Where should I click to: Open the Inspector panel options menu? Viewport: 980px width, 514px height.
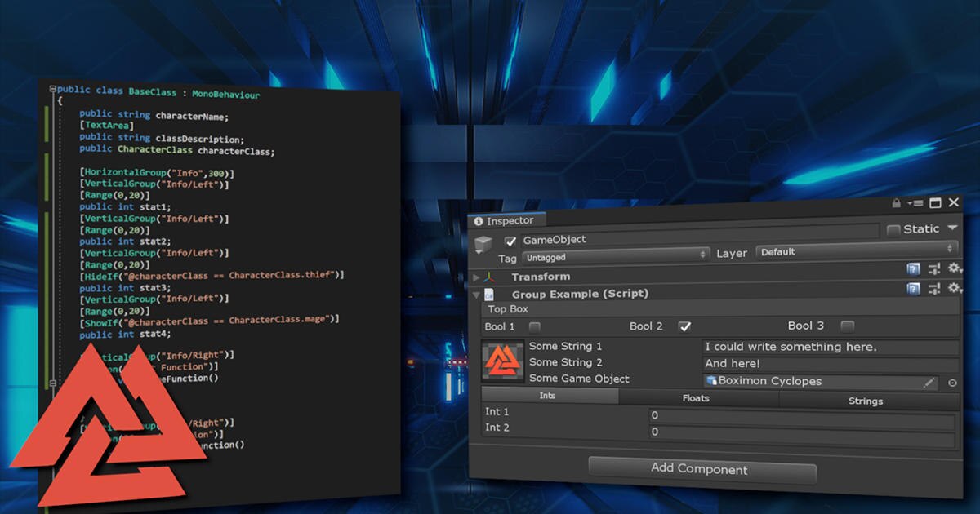pos(915,202)
